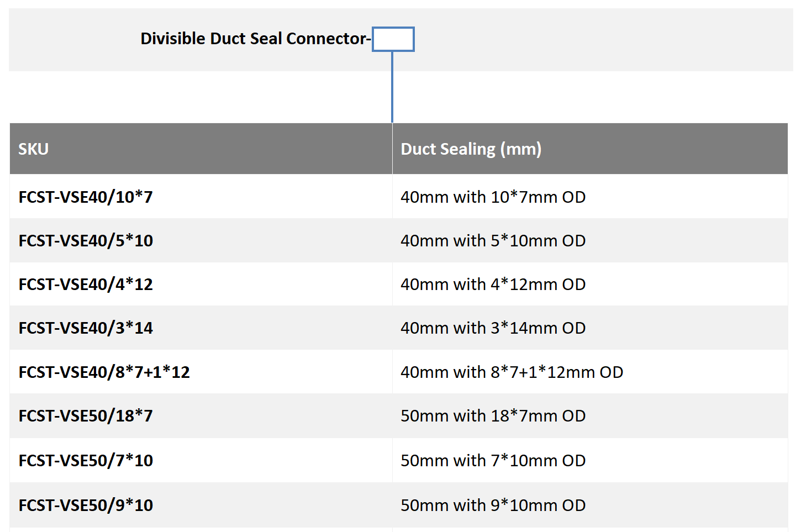Click the "40mm with 8*7+1*12mm OD" cell
Viewport: 801px width, 532px height.
tap(512, 372)
